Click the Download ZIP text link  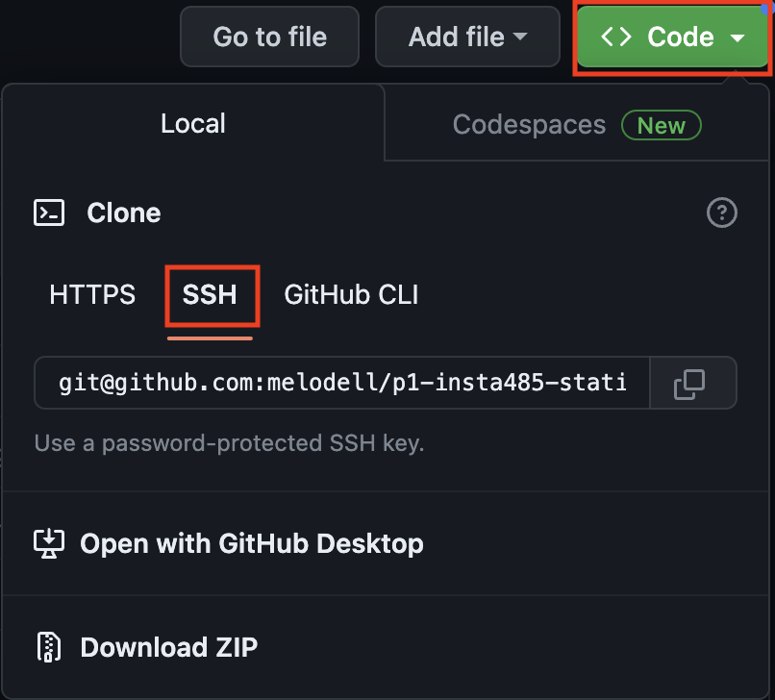point(169,647)
